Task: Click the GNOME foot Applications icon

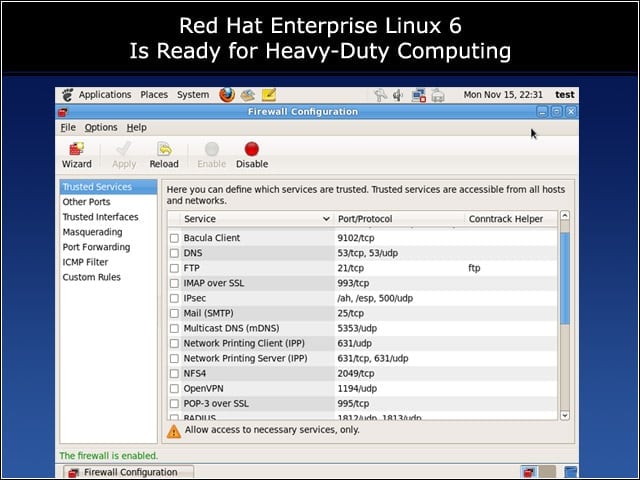Action: tap(68, 95)
